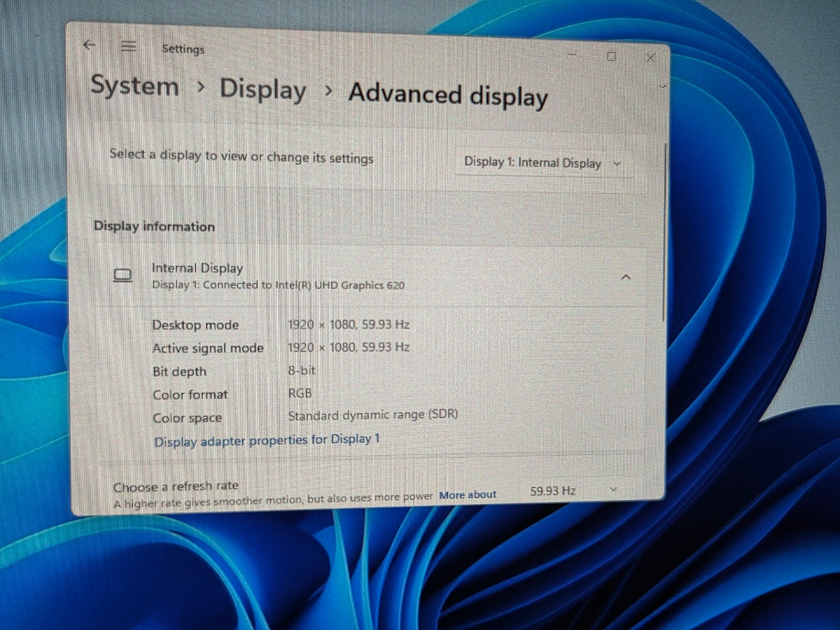Viewport: 840px width, 630px height.
Task: Select the Active signal mode resolution value
Action: (349, 347)
